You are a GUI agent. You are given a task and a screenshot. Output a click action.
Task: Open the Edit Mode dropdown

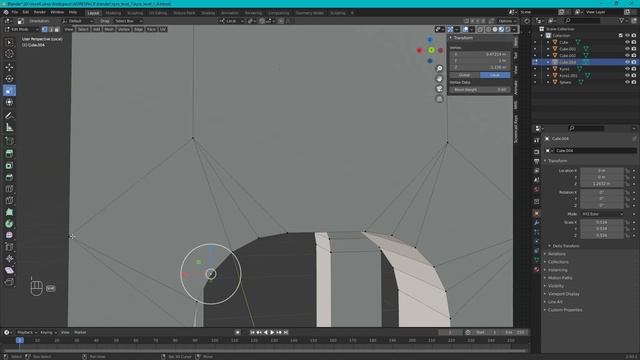22,29
